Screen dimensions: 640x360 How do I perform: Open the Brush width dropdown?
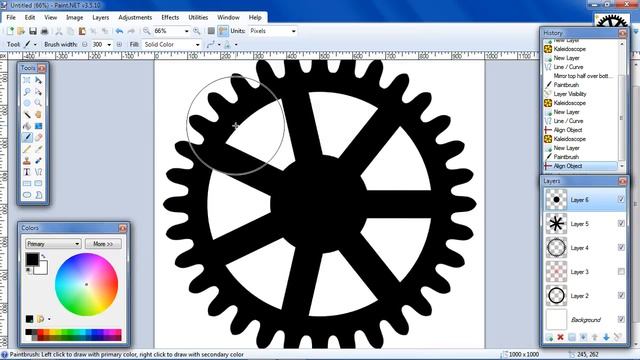109,44
